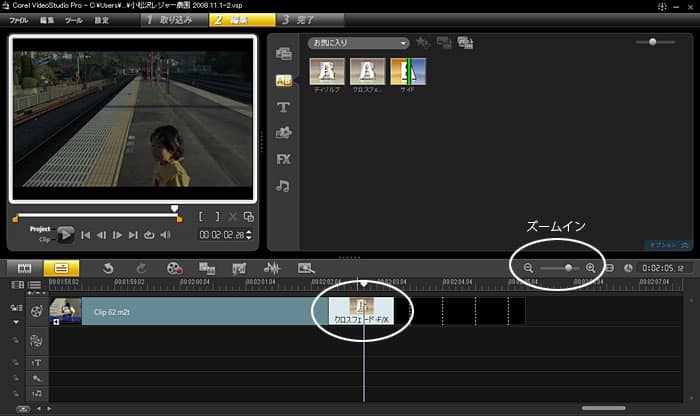Apply random effects to video track icon
Image resolution: width=700 pixels, height=416 pixels.
(465, 43)
